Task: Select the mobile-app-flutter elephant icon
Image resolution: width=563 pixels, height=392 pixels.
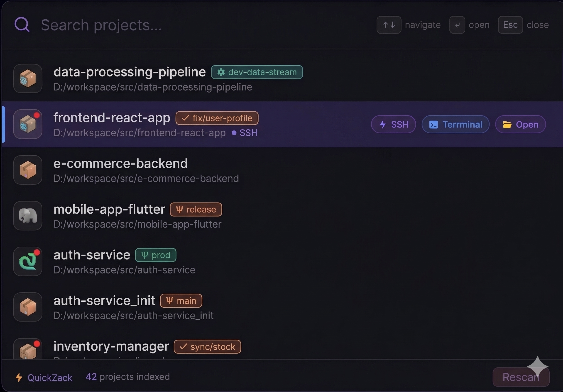Action: pos(28,216)
